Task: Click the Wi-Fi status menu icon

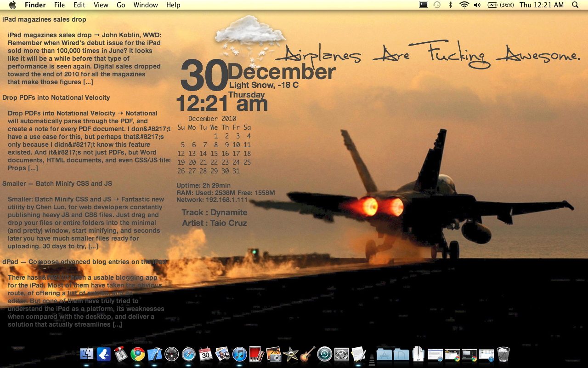Action: coord(464,5)
